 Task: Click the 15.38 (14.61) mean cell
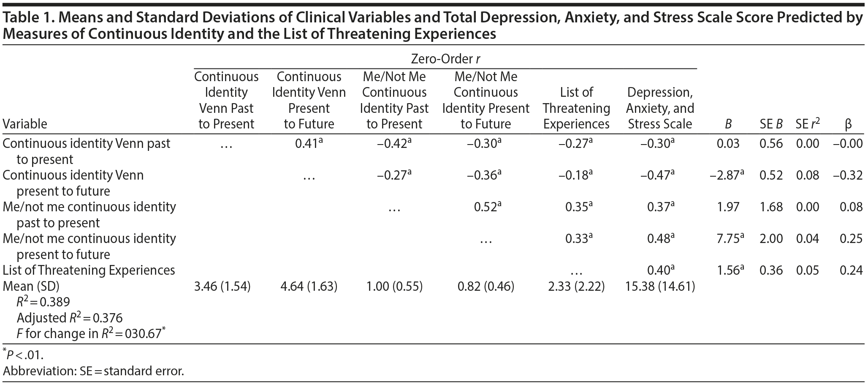pyautogui.click(x=660, y=286)
